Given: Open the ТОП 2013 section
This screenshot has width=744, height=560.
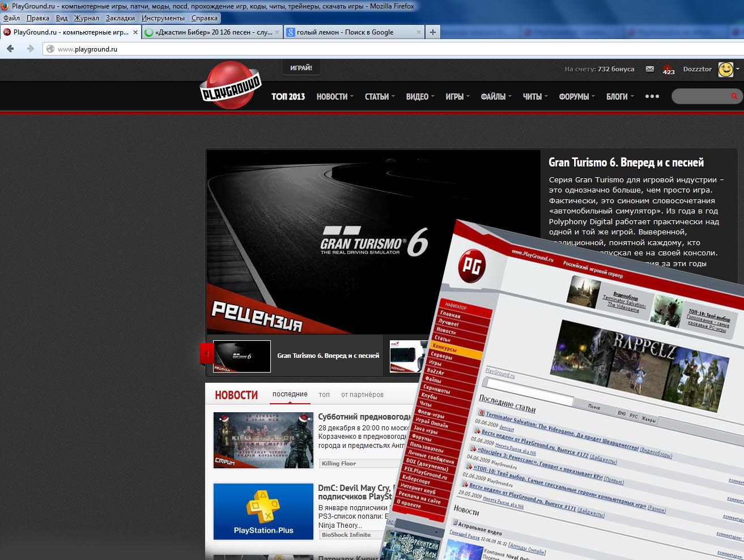Looking at the screenshot, I should coord(288,96).
